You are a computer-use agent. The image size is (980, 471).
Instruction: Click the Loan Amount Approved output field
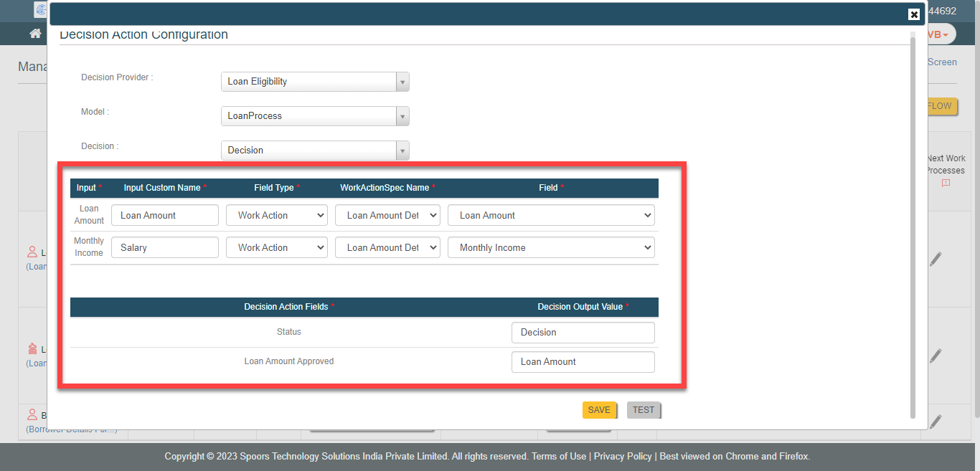(x=583, y=362)
